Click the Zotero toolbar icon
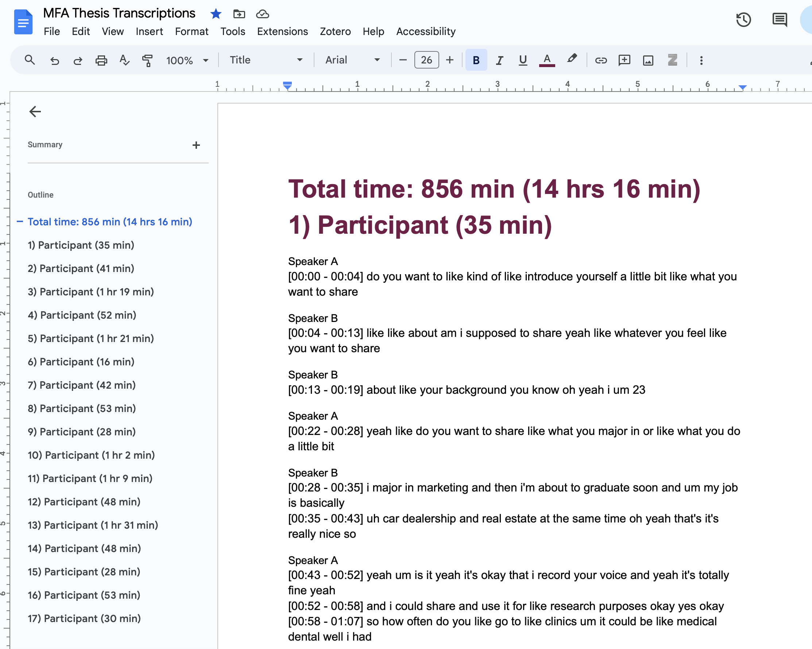The height and width of the screenshot is (649, 812). 672,60
